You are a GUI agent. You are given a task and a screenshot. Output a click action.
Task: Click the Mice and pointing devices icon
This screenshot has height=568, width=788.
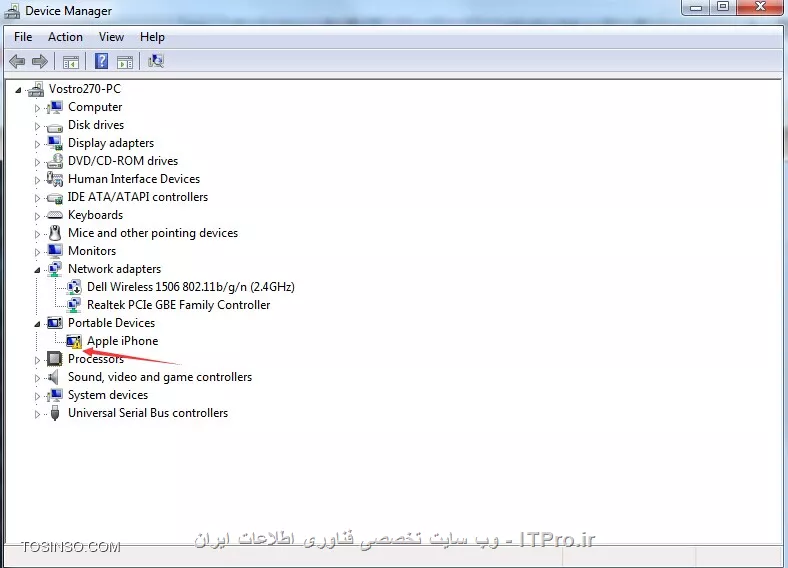coord(55,233)
